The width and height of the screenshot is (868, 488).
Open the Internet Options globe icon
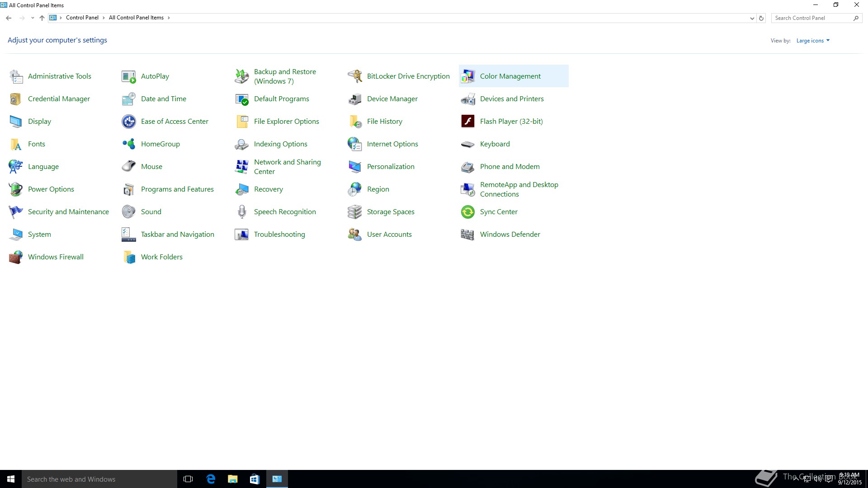(x=355, y=144)
